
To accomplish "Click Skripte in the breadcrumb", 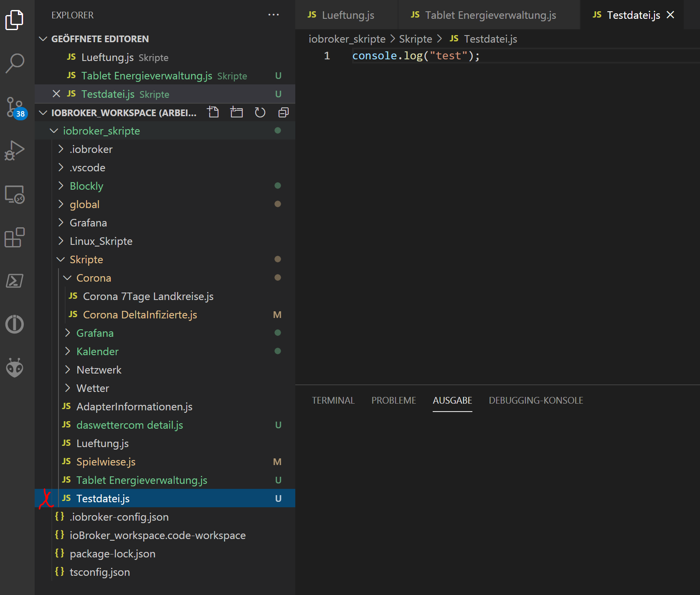I will click(415, 39).
